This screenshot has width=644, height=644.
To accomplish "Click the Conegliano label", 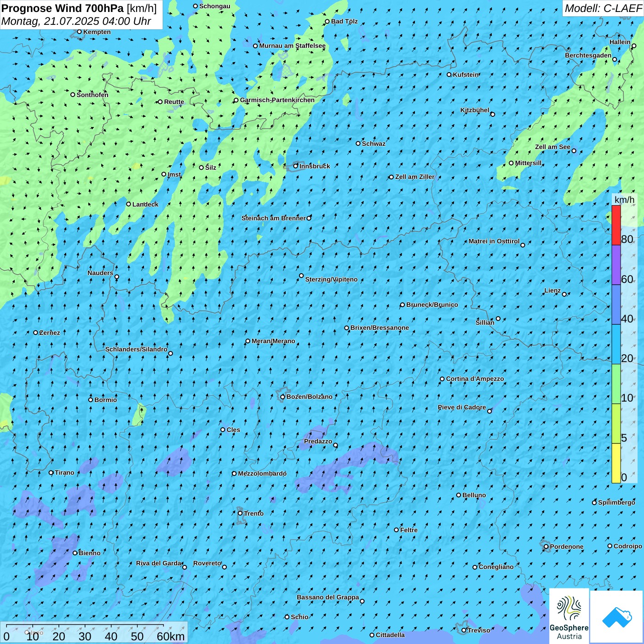I will coord(496,567).
